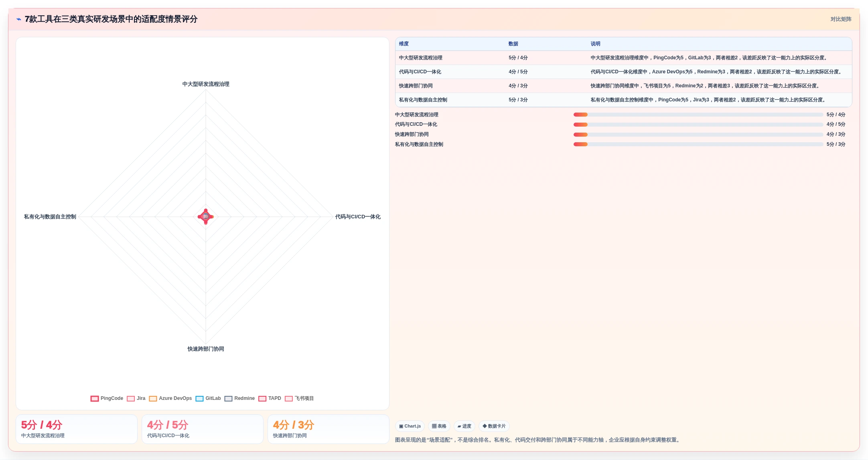Screen dimensions: 868x460
Task: Click the Chart.js chip
Action: tap(410, 426)
